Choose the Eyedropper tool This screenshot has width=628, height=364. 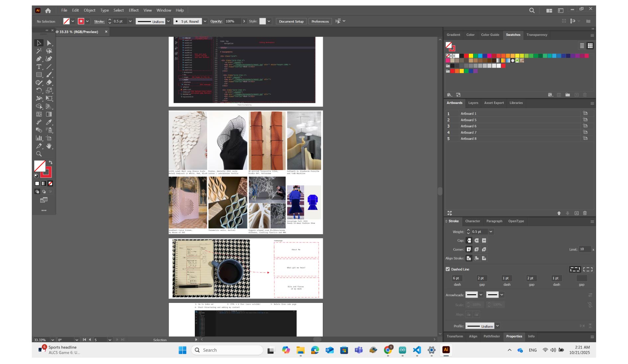[x=49, y=122]
